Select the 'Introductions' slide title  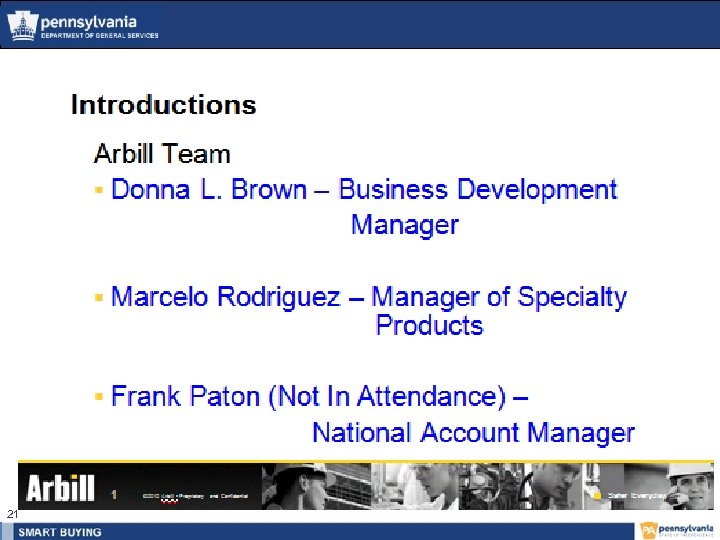point(163,104)
